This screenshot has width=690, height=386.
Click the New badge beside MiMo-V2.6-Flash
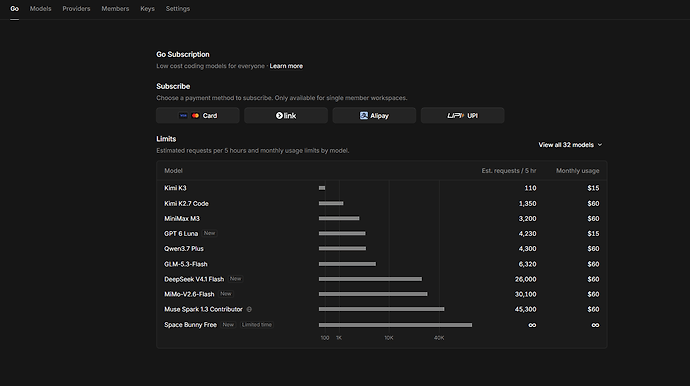[226, 294]
